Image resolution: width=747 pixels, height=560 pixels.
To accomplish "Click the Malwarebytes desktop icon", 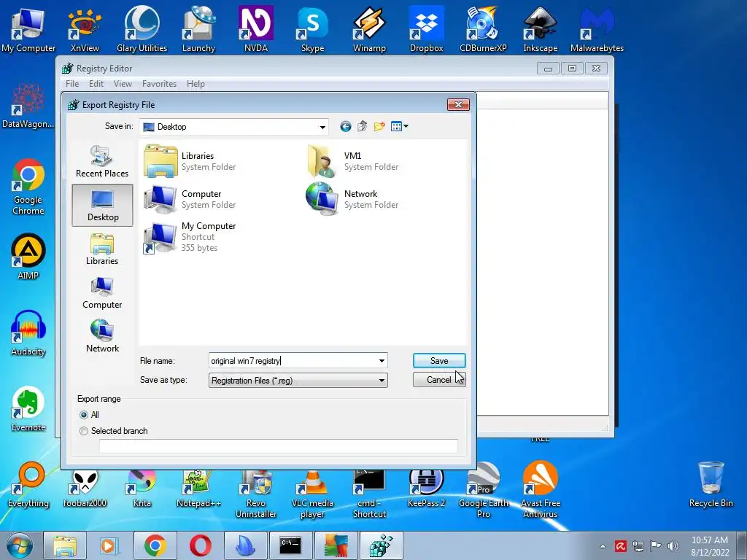I will coord(597,29).
